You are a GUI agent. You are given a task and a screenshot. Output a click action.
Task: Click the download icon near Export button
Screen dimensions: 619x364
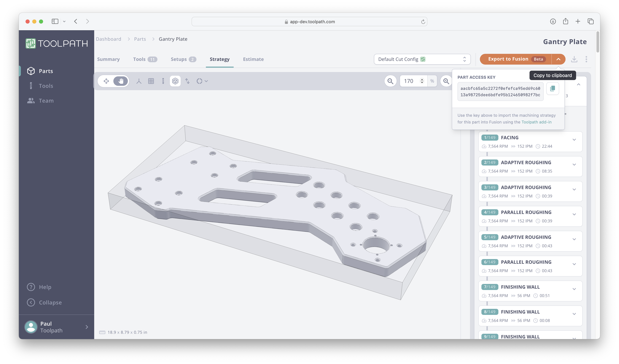coord(574,59)
